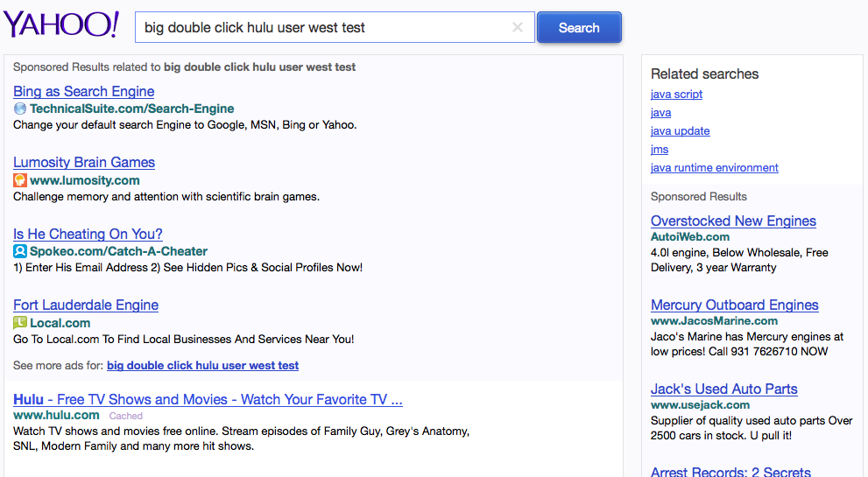
Task: Open the Bing as Search Engine ad
Action: pyautogui.click(x=83, y=91)
